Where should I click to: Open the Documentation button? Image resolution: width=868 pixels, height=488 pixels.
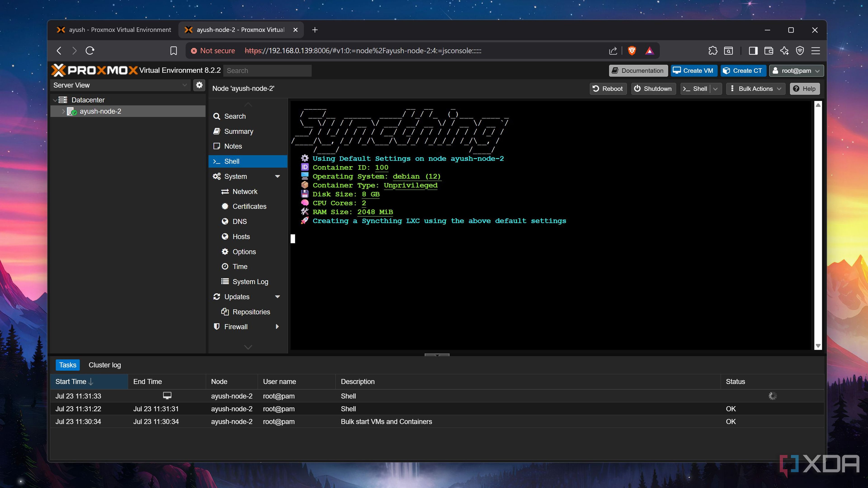[x=638, y=70]
